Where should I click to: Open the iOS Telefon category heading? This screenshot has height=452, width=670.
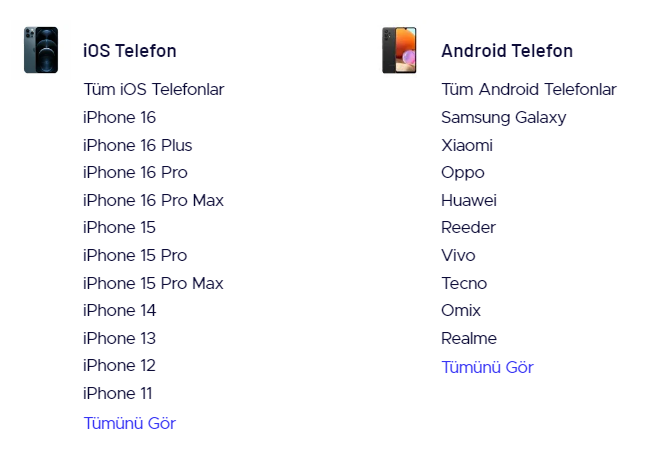pyautogui.click(x=129, y=51)
